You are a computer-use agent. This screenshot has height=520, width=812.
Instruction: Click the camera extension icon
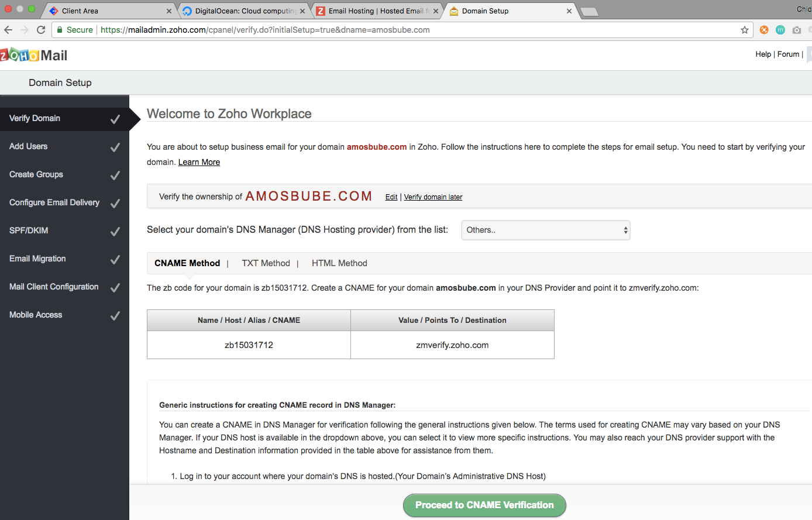click(797, 30)
